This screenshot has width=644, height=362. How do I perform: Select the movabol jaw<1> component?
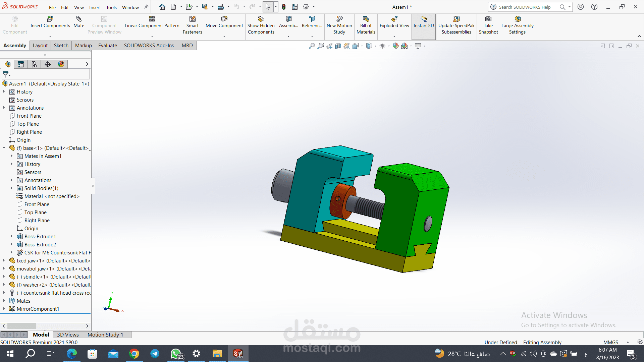pos(54,268)
